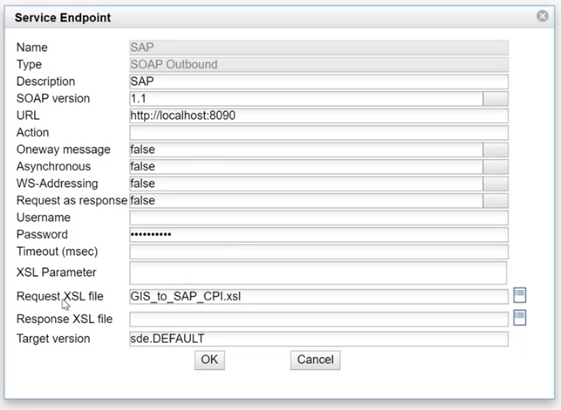The height and width of the screenshot is (410, 561).
Task: Browse for Response XSL file icon
Action: pyautogui.click(x=519, y=318)
